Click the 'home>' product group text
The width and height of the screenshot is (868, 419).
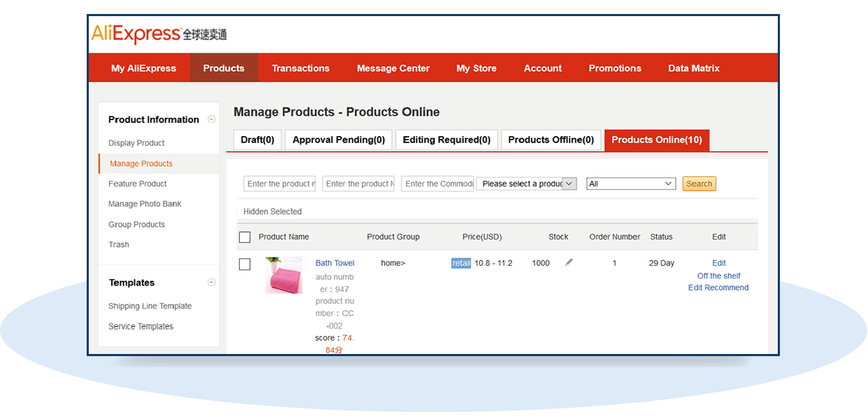click(x=393, y=263)
